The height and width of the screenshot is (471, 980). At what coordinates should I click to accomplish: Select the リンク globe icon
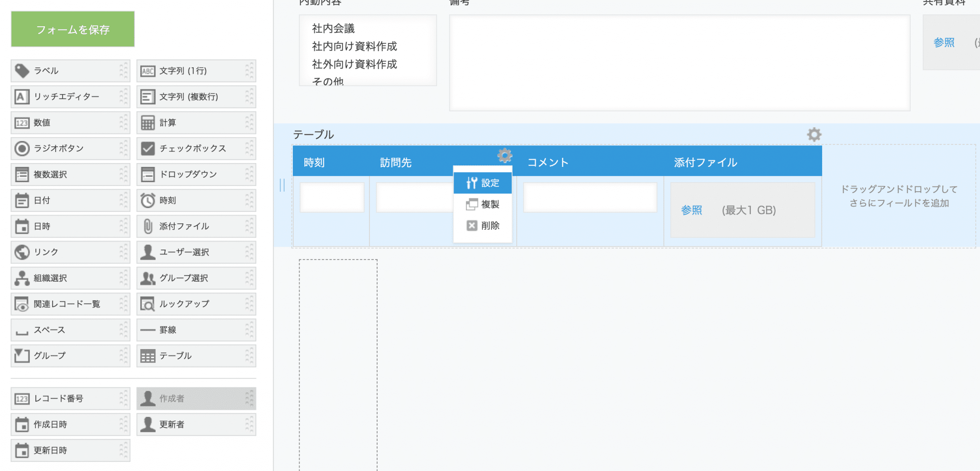[x=22, y=252]
